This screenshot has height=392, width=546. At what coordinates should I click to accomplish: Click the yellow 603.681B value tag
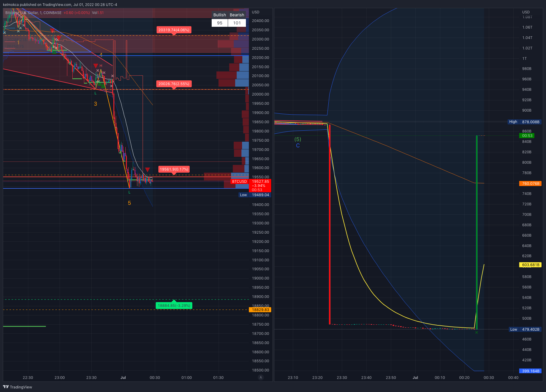[530, 265]
